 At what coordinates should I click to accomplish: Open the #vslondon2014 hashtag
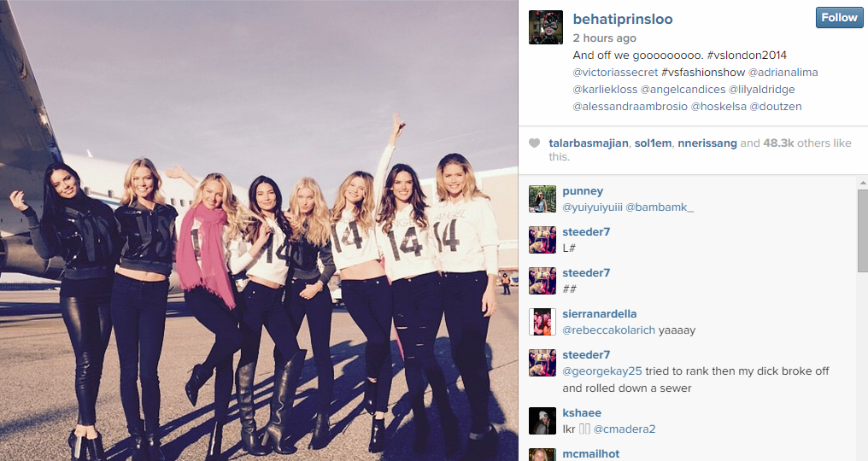747,55
